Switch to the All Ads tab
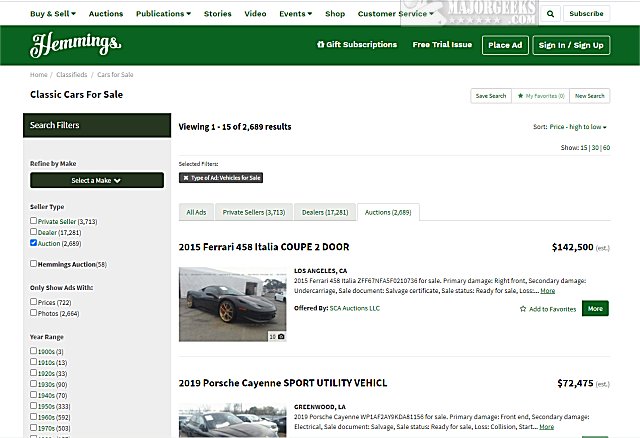This screenshot has height=438, width=640. [x=196, y=212]
